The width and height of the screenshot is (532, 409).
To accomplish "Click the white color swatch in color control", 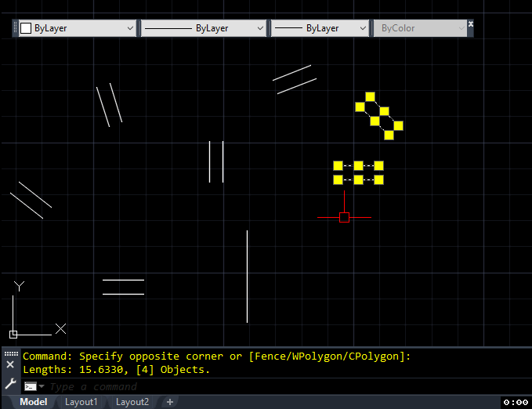I will click(26, 28).
